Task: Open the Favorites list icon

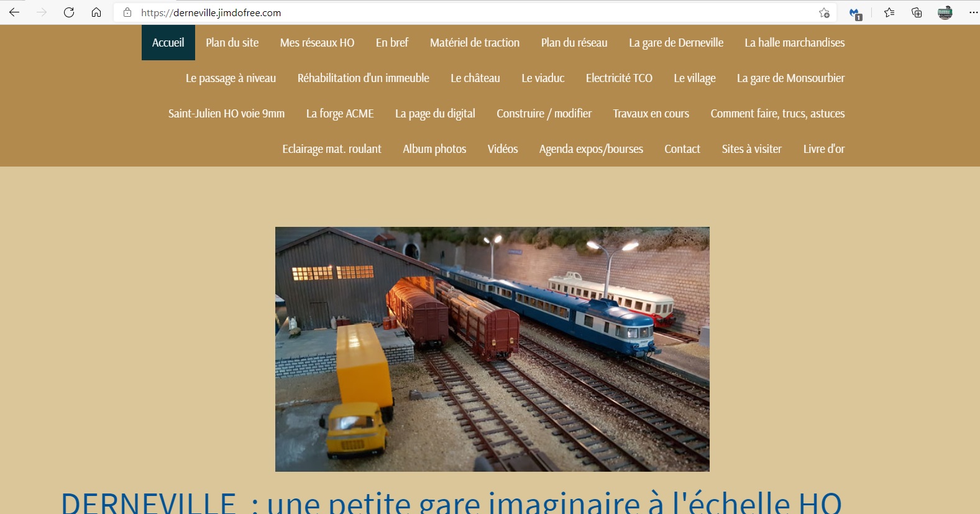Action: (x=889, y=12)
